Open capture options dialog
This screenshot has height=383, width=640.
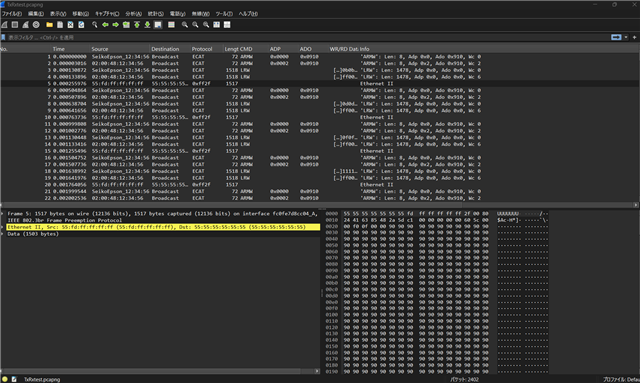tap(36, 25)
